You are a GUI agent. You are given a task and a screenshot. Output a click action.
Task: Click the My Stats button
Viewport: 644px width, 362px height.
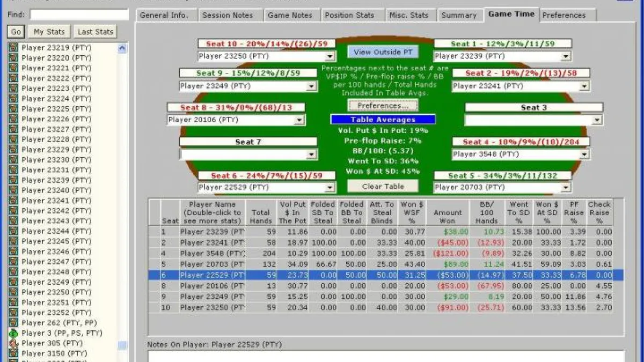49,32
